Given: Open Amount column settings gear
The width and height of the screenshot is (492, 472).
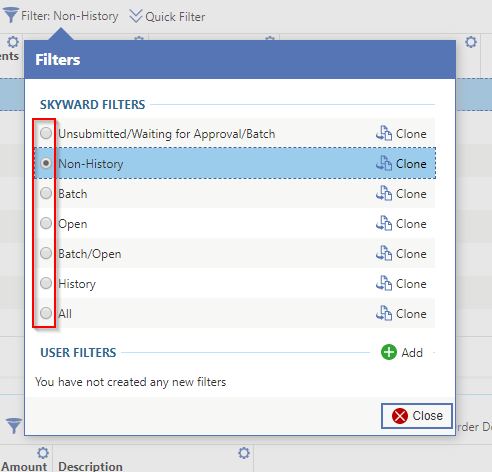Looking at the screenshot, I should 43,453.
